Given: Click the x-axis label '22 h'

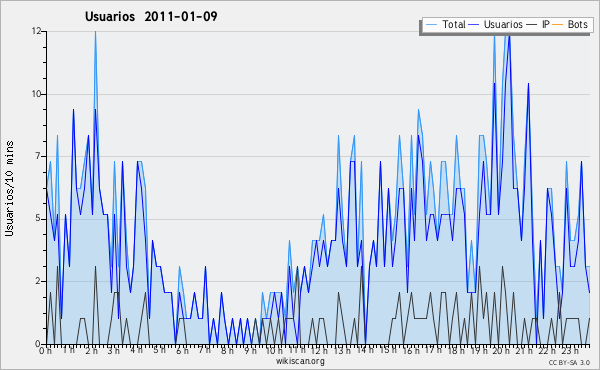Looking at the screenshot, I should click(x=547, y=351).
